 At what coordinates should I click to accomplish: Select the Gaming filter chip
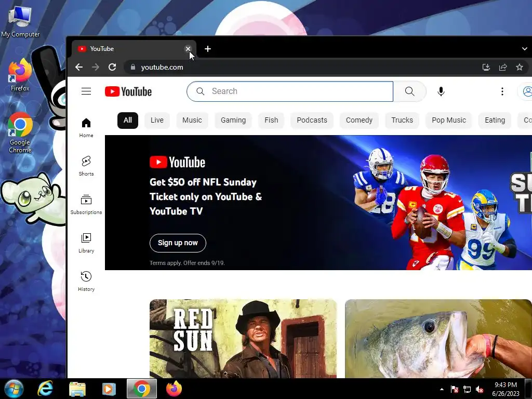click(233, 120)
